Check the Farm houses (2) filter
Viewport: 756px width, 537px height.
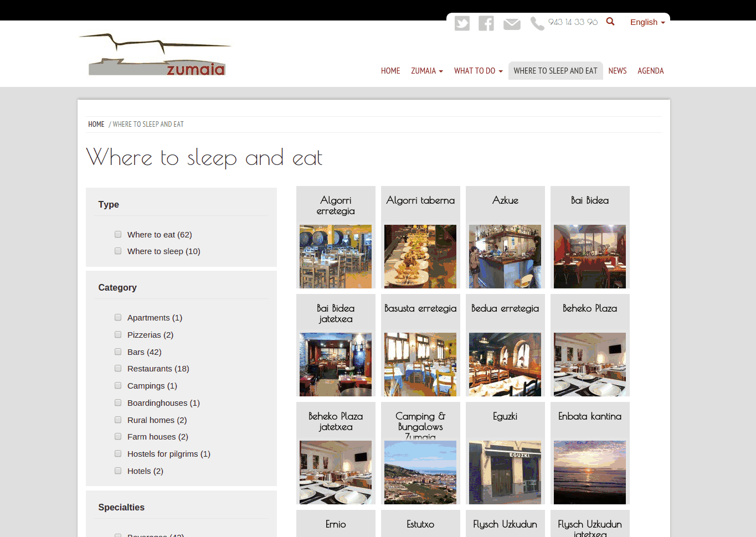(x=118, y=436)
